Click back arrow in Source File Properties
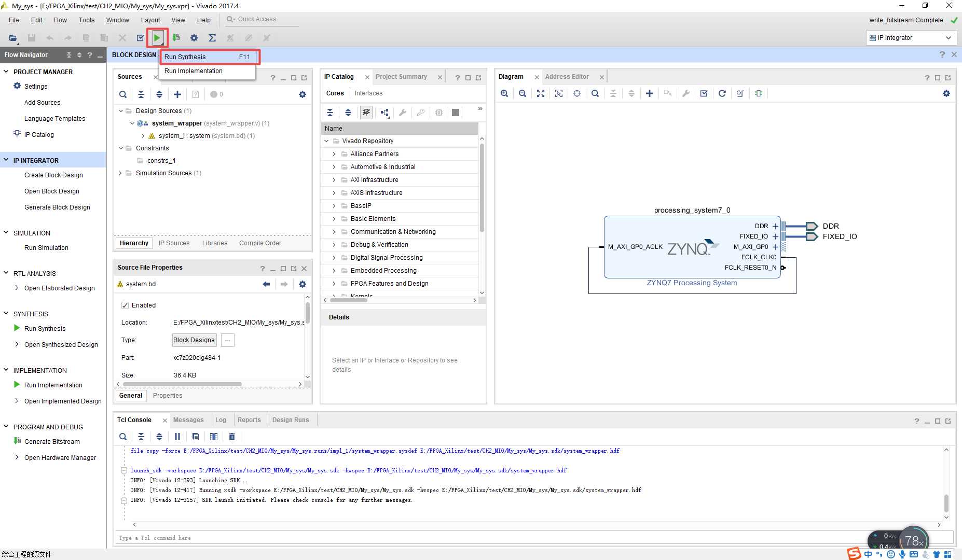This screenshot has height=560, width=962. [266, 284]
